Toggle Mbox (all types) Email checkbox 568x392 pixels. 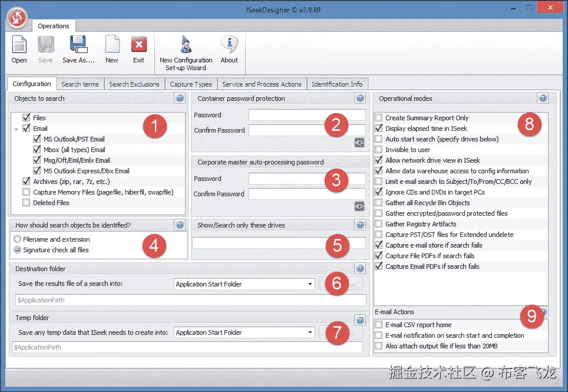pos(37,149)
